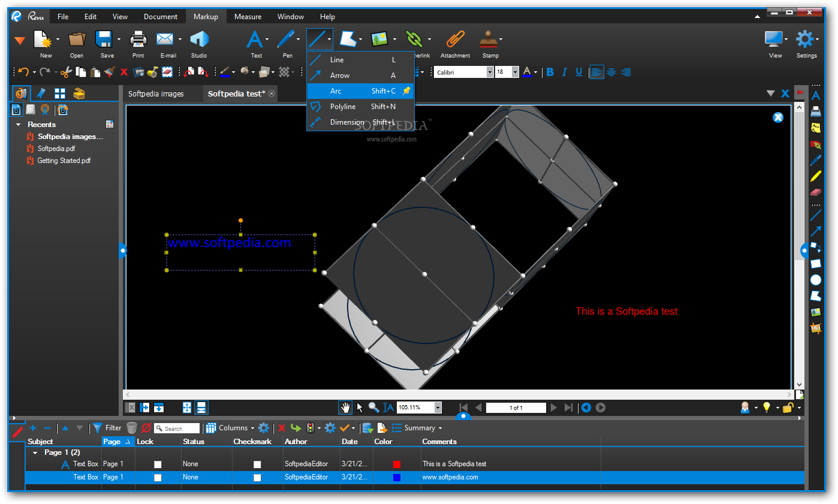Image resolution: width=838 pixels, height=504 pixels.
Task: Toggle align left text
Action: point(596,72)
